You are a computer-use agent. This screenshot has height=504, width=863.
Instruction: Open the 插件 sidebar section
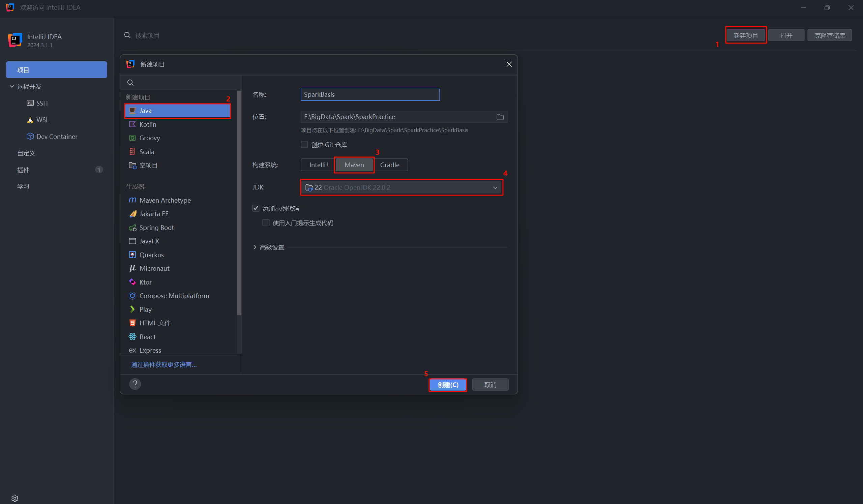pyautogui.click(x=23, y=170)
